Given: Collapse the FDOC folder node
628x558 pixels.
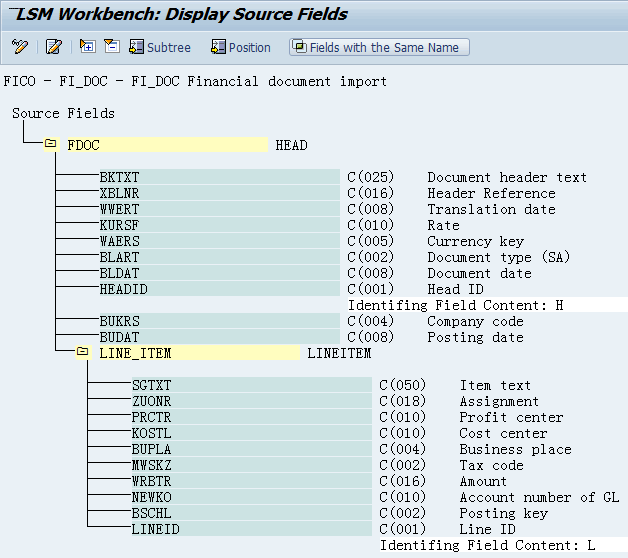Looking at the screenshot, I should [x=50, y=144].
